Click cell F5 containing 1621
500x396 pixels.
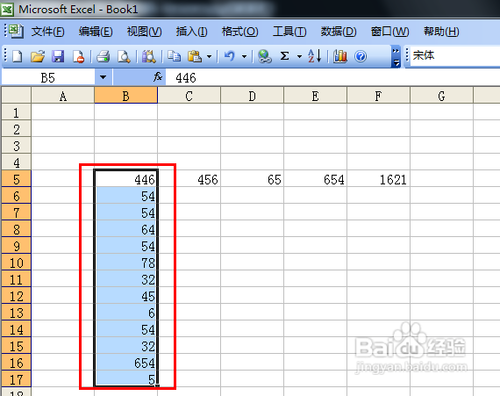(x=378, y=179)
